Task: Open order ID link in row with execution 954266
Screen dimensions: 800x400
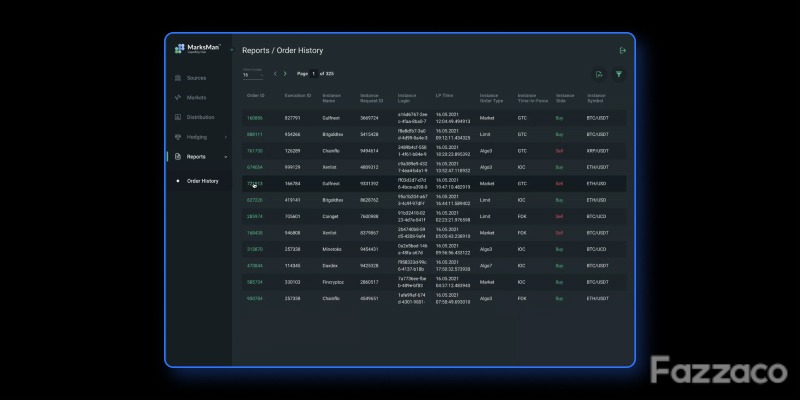Action: coord(255,135)
